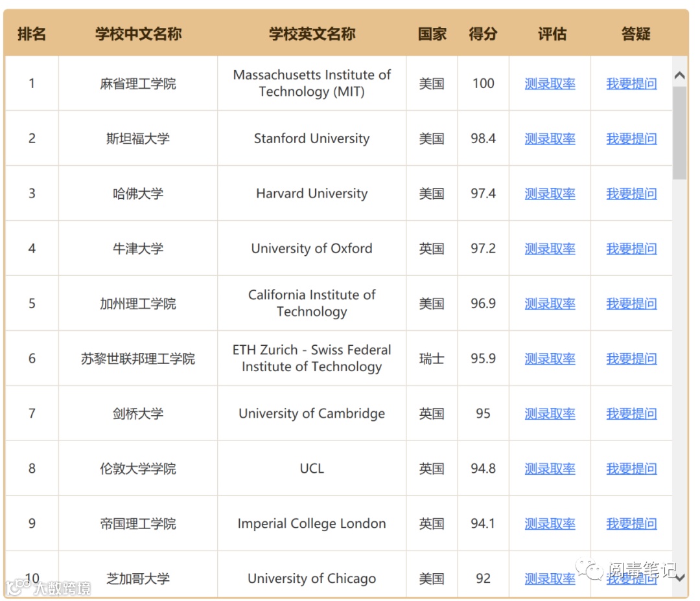Click the 排名 column header
The image size is (700, 601).
(32, 34)
